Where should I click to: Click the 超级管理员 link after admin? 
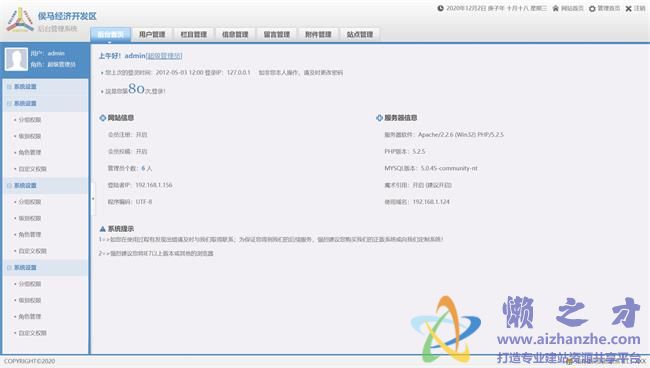164,56
